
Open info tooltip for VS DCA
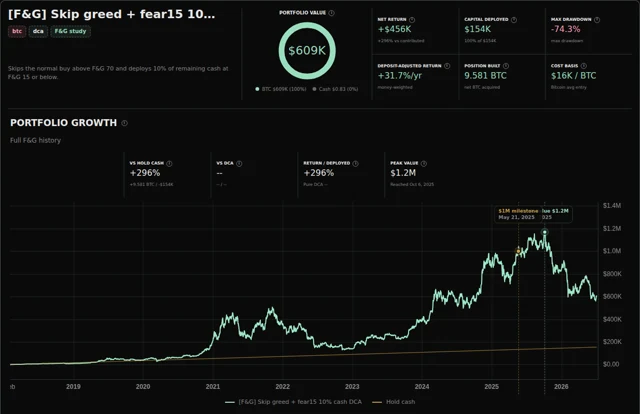pyautogui.click(x=239, y=163)
